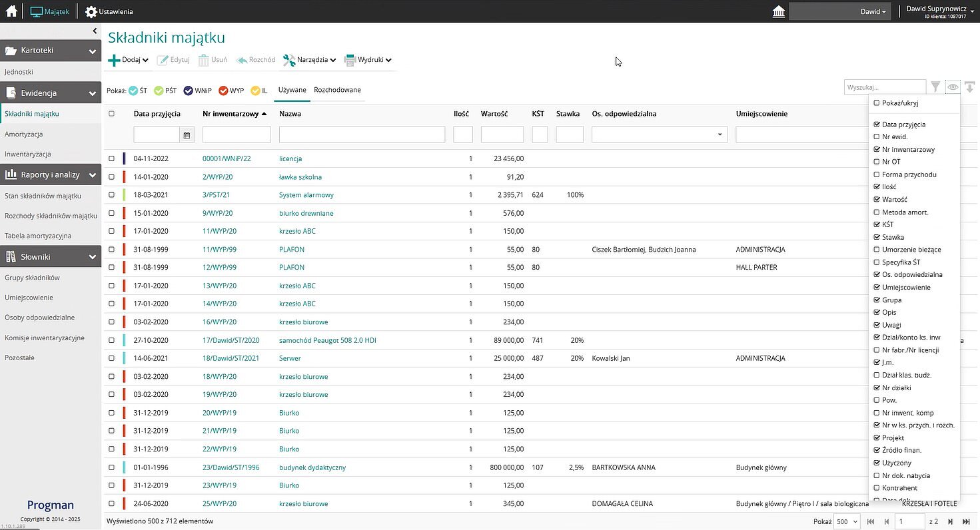The image size is (980, 530).
Task: Switch to the Rozchodowane tab
Action: [337, 90]
